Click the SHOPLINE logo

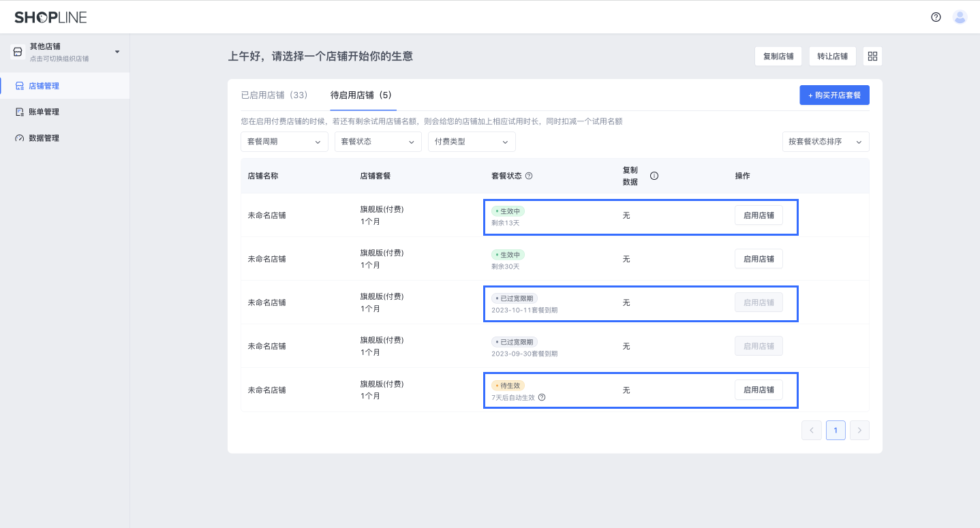point(50,17)
